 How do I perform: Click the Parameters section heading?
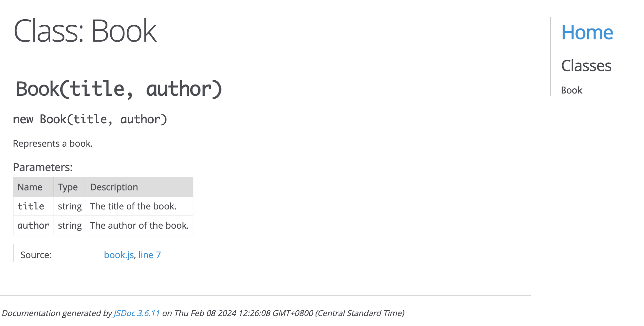pyautogui.click(x=43, y=167)
